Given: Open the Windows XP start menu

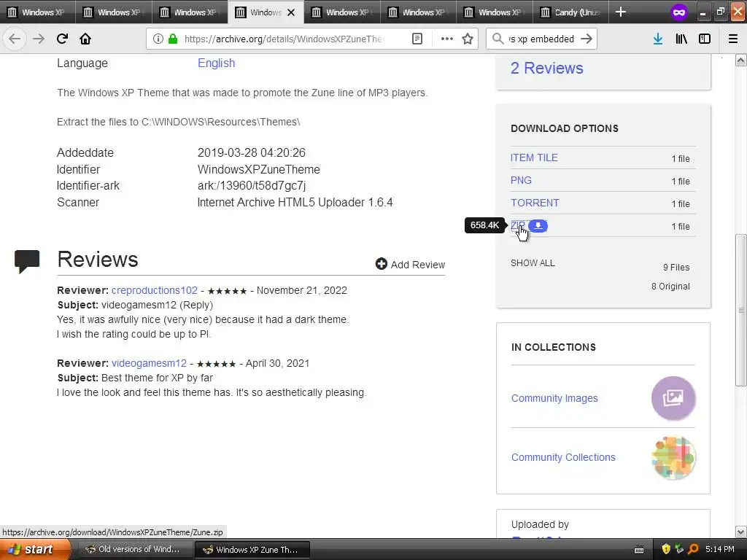Looking at the screenshot, I should tap(35, 550).
